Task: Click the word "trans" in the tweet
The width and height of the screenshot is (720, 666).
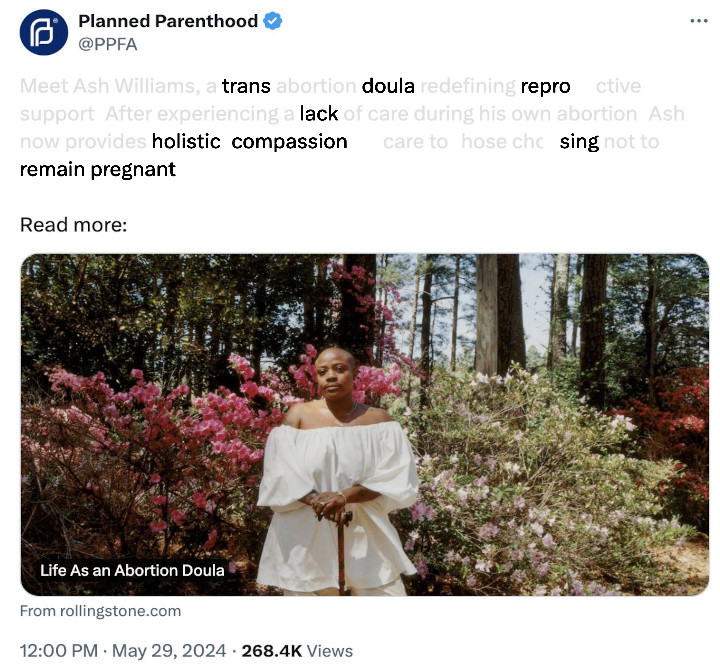Action: (x=246, y=86)
